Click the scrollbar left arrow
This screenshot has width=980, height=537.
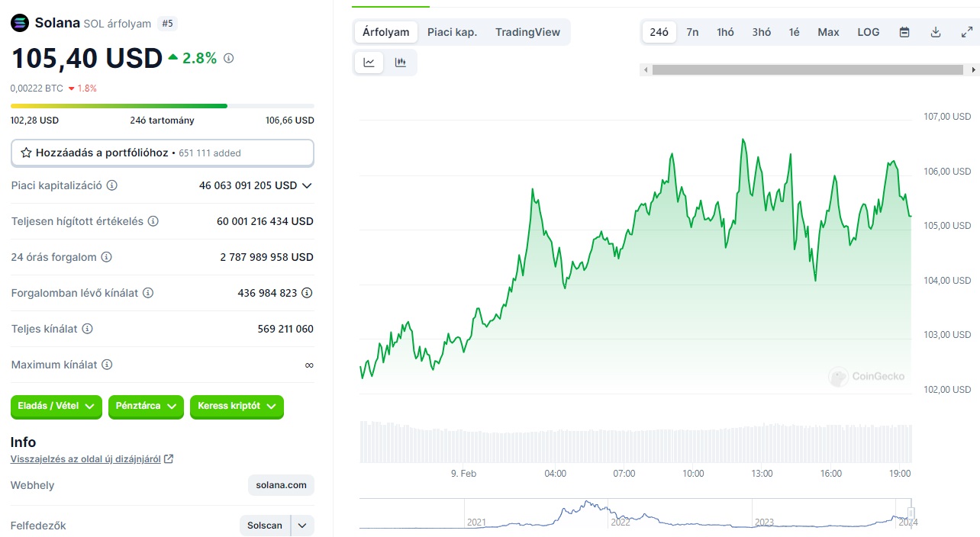[x=646, y=69]
